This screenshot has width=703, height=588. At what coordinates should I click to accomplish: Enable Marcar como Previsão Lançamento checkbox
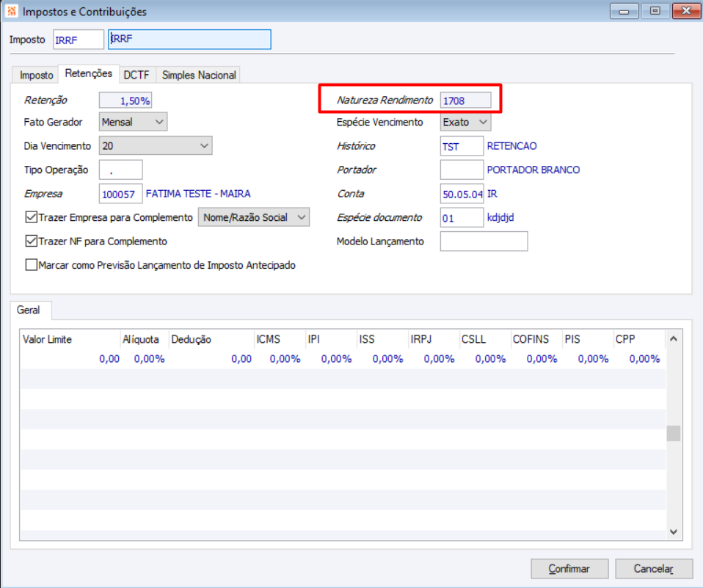coord(31,265)
